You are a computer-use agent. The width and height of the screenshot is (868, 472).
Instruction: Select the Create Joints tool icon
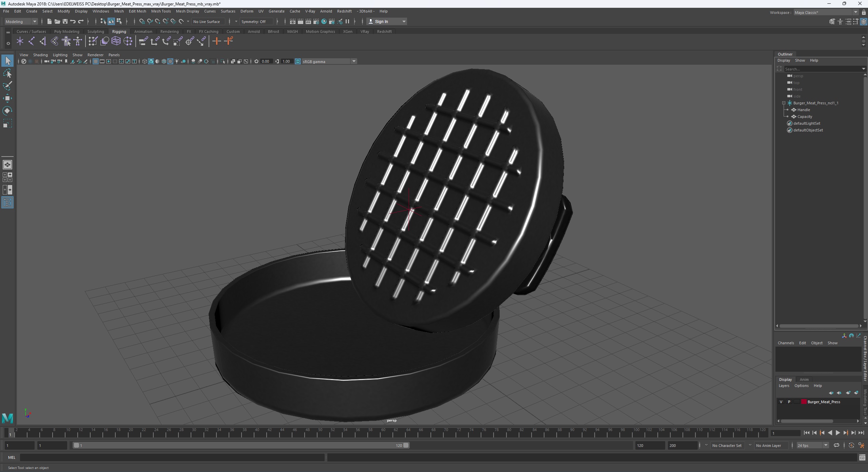31,41
